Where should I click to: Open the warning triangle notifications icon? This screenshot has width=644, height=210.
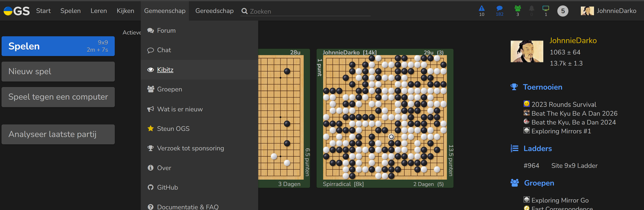pyautogui.click(x=482, y=10)
